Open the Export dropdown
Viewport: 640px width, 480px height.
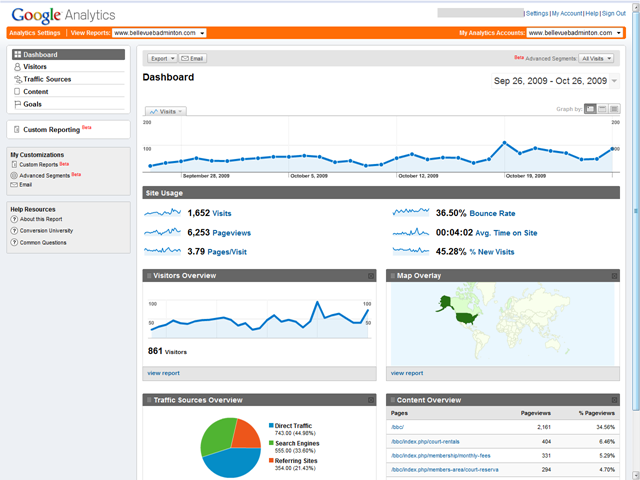coord(162,58)
